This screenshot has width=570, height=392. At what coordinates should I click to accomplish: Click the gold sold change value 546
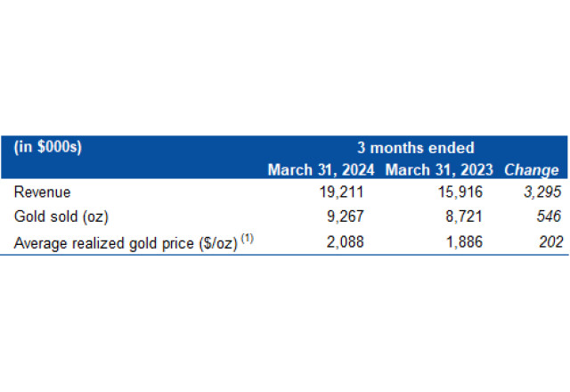(x=545, y=216)
